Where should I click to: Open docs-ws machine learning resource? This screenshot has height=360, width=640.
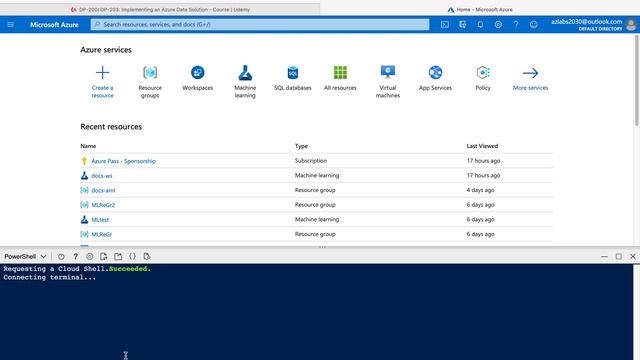point(102,176)
